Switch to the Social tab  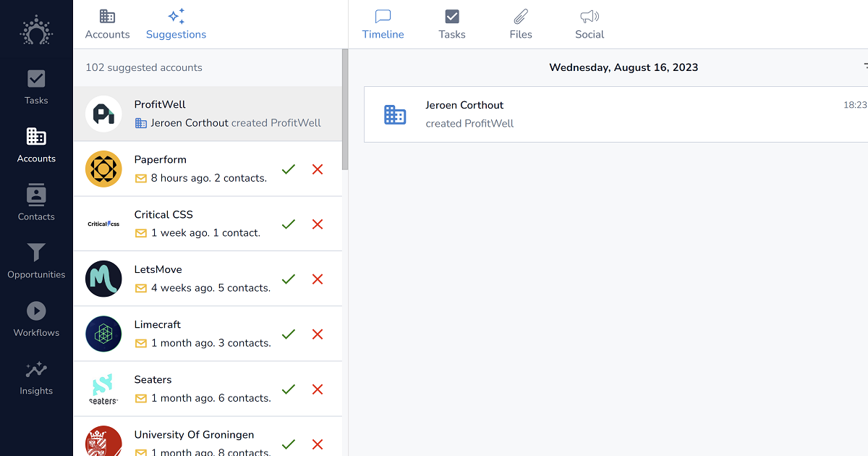tap(590, 25)
